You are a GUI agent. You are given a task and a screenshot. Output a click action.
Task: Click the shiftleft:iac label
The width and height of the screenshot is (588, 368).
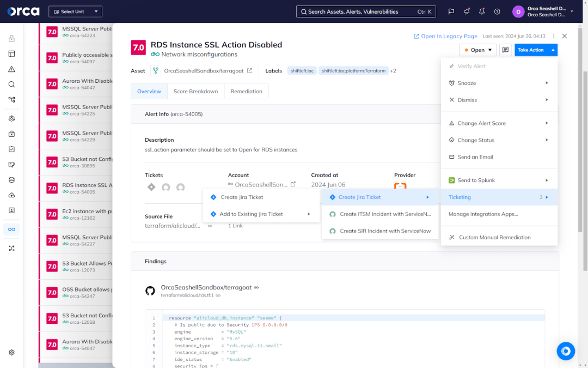(x=302, y=70)
